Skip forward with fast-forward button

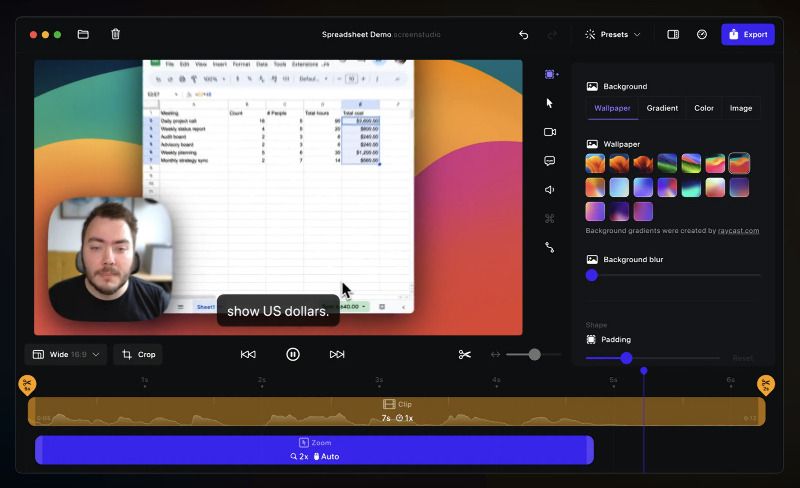337,354
